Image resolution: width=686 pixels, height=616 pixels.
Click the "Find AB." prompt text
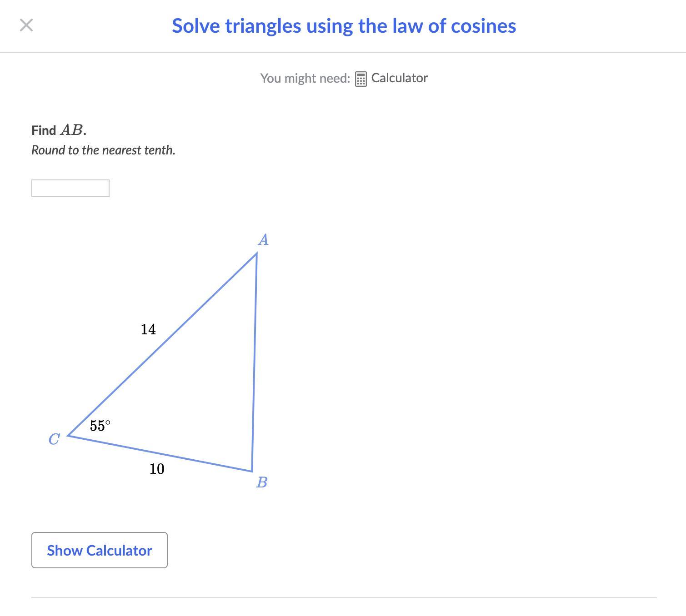[59, 130]
